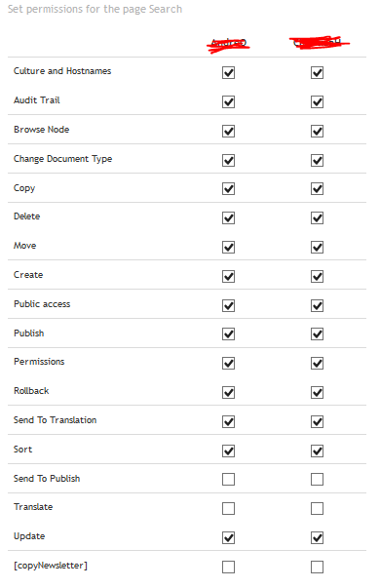Revoke Permissions checkbox for first user

coord(228,363)
